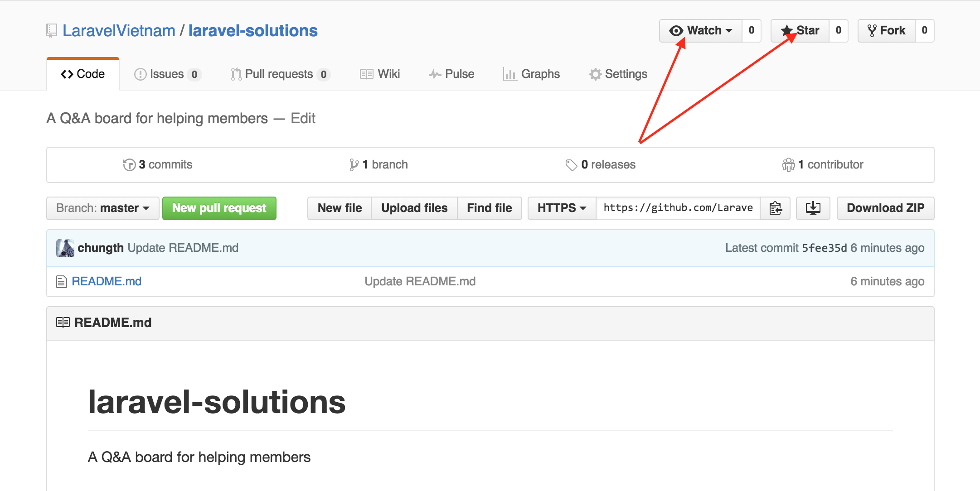The height and width of the screenshot is (491, 980).
Task: Fork this repository
Action: [x=886, y=31]
